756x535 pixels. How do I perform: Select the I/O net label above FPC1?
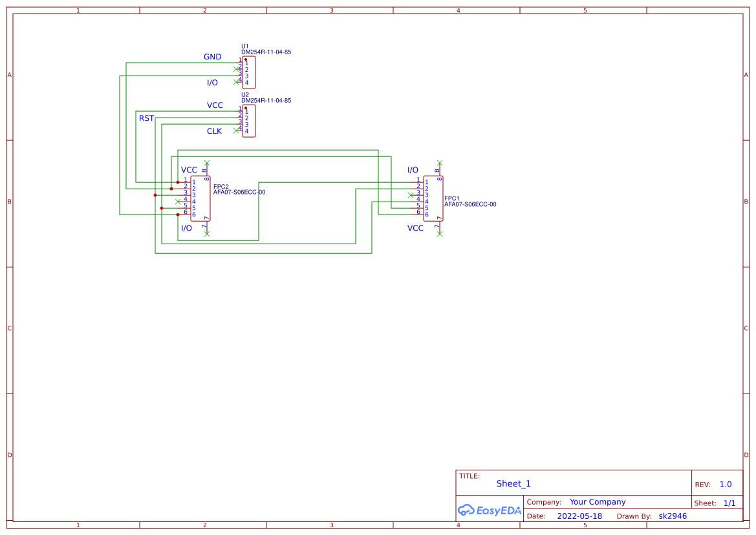pyautogui.click(x=413, y=170)
